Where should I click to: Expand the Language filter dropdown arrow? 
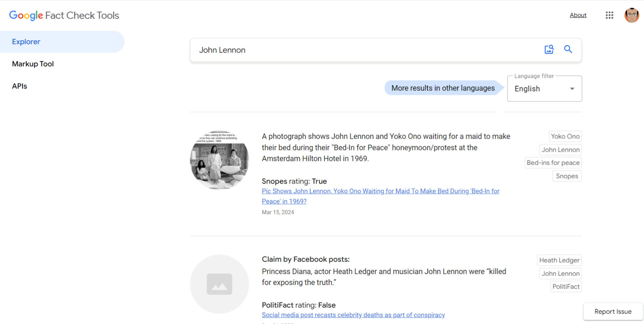572,89
